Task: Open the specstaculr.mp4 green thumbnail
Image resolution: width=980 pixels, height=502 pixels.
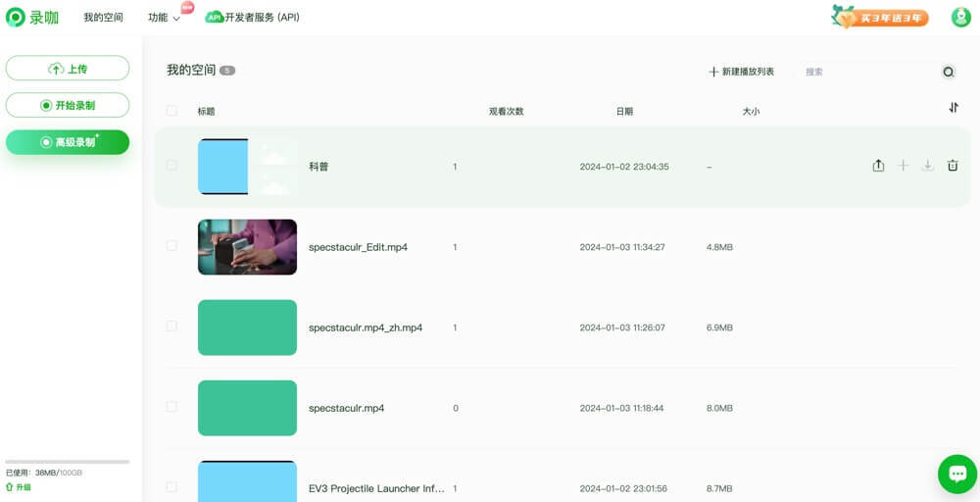Action: (x=248, y=408)
